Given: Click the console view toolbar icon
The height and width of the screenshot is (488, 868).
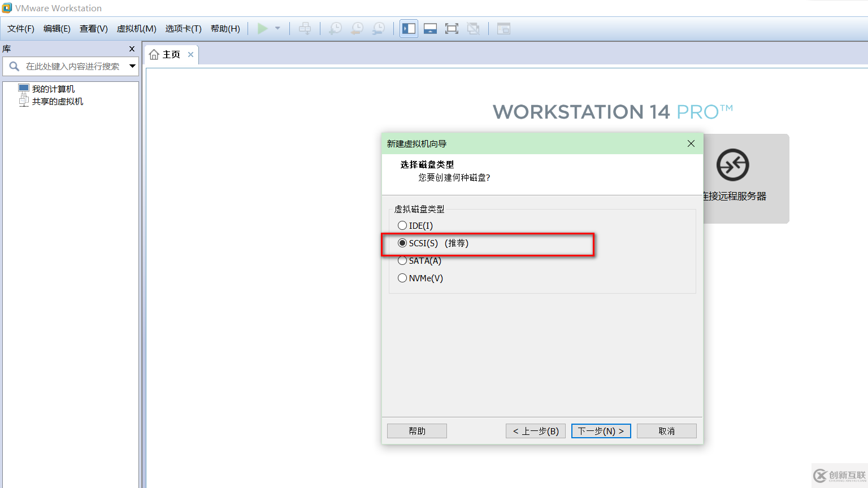Looking at the screenshot, I should click(x=504, y=28).
